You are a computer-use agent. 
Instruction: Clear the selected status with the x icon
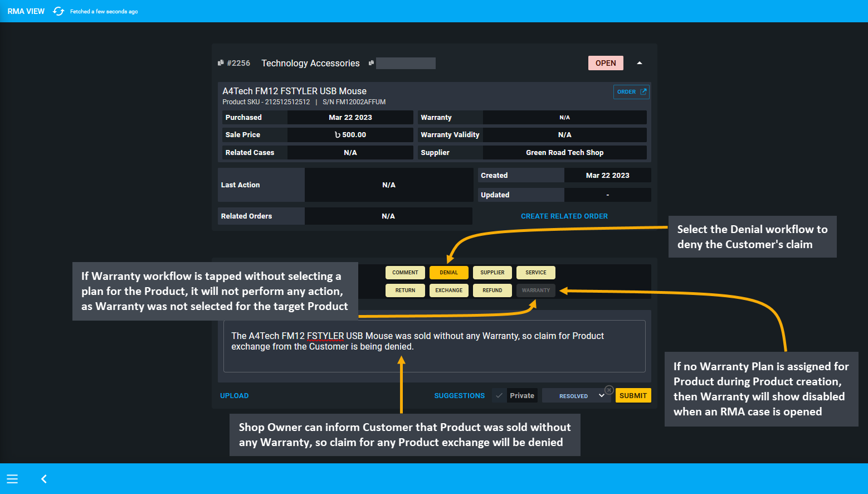[x=609, y=390]
